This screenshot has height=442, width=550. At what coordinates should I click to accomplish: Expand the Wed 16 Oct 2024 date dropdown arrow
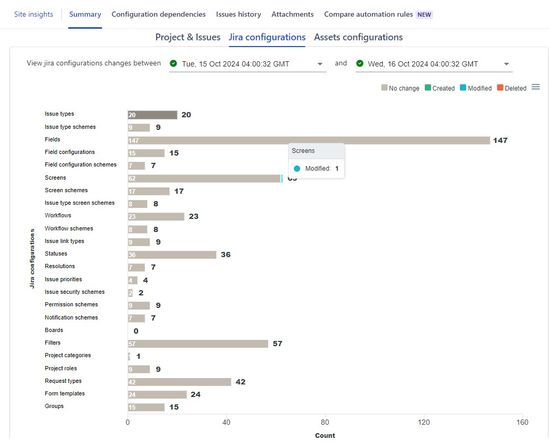506,64
